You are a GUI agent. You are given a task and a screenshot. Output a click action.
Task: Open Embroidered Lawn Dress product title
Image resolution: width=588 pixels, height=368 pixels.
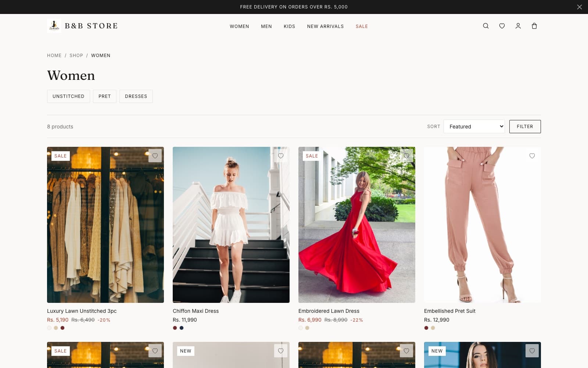coord(329,311)
